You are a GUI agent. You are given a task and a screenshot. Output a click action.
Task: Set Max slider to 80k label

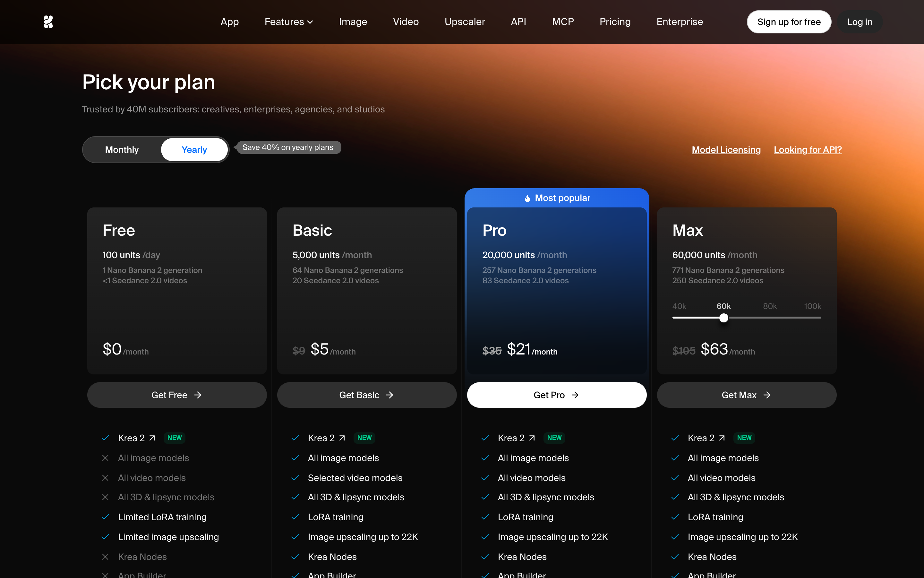point(770,306)
